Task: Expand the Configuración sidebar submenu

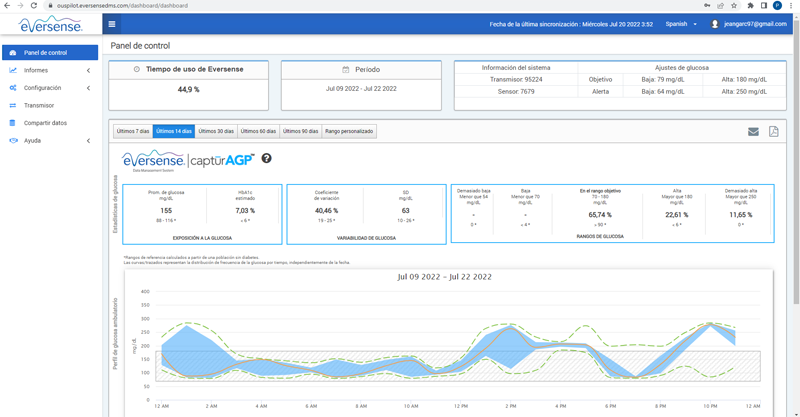Action: click(x=88, y=88)
